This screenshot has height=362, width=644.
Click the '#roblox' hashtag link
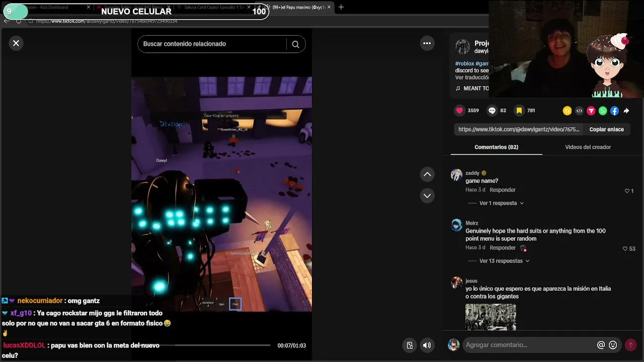(x=464, y=64)
